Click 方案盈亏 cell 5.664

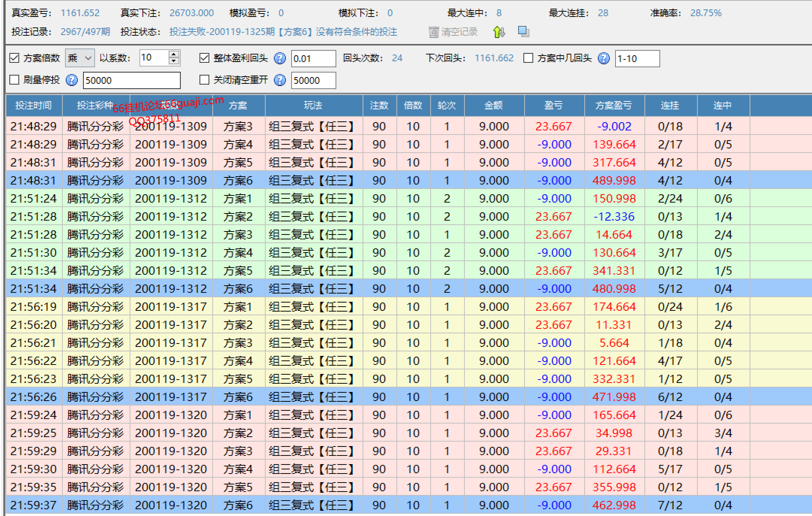tap(614, 343)
